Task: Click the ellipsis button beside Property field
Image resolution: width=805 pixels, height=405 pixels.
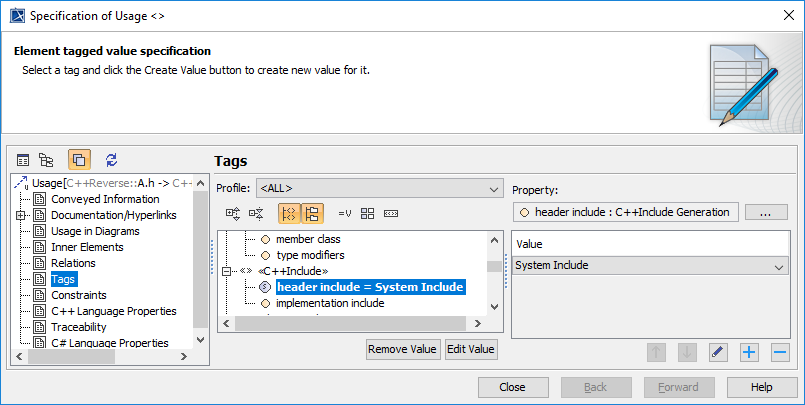Action: pos(766,212)
